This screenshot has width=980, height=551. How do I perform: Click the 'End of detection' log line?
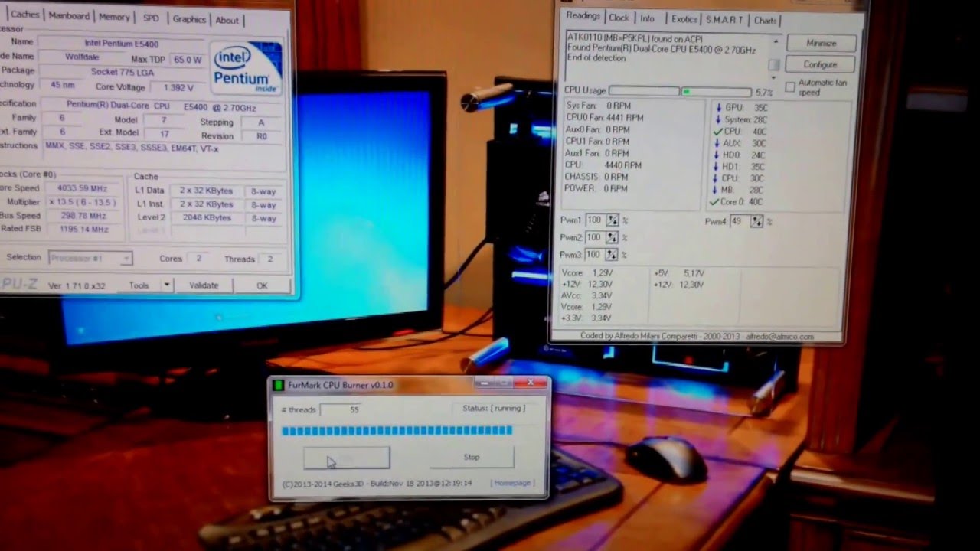pyautogui.click(x=596, y=58)
